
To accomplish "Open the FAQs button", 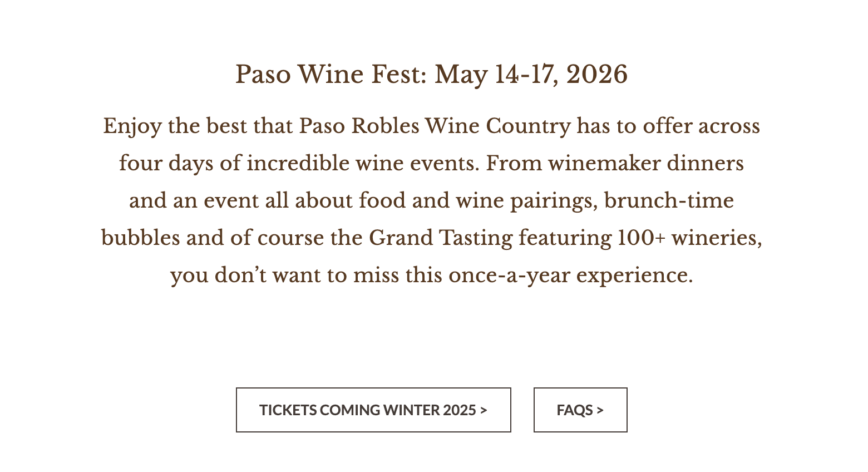I will tap(580, 410).
